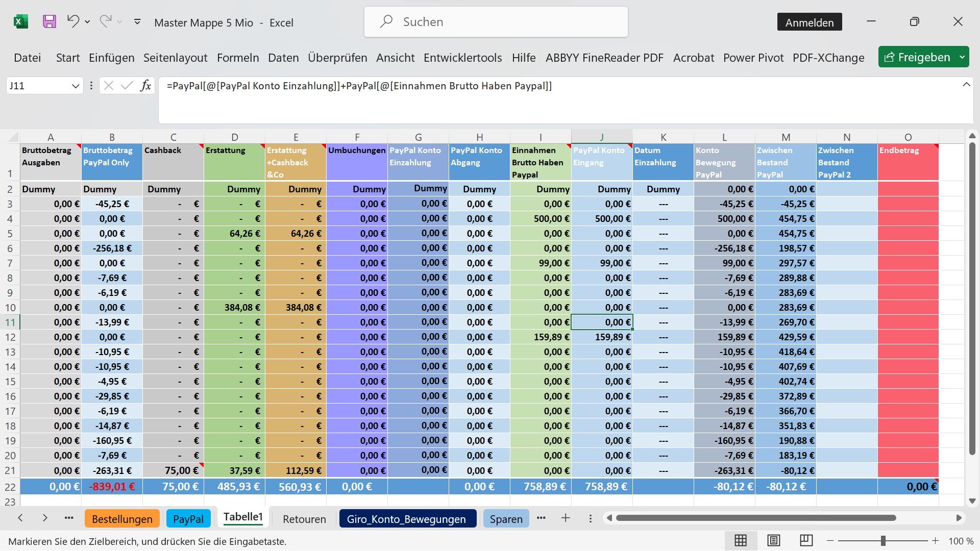
Task: Open Undo history dropdown arrow
Action: click(87, 22)
